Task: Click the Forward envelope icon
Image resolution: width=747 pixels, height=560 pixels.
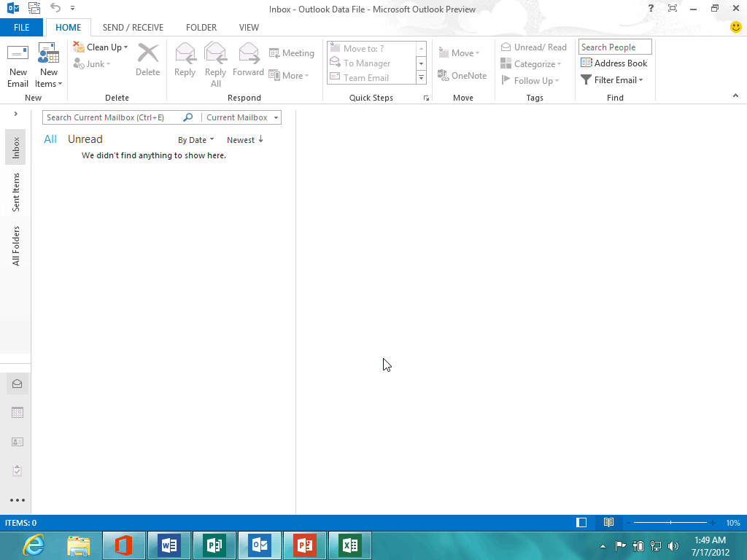Action: (x=248, y=53)
